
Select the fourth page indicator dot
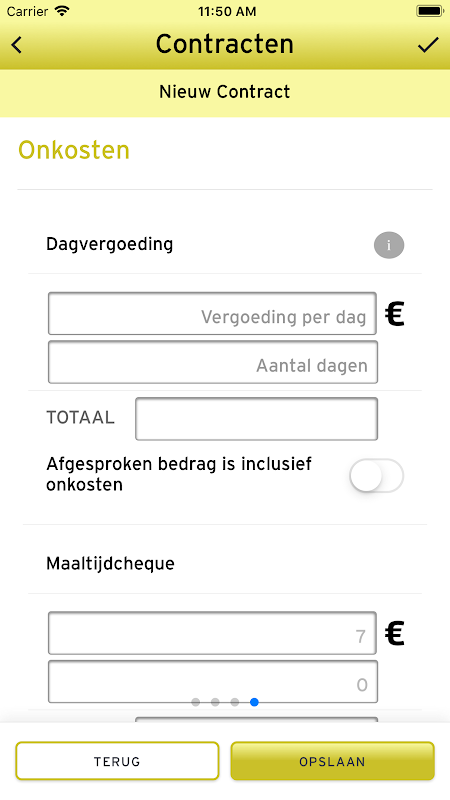click(254, 703)
